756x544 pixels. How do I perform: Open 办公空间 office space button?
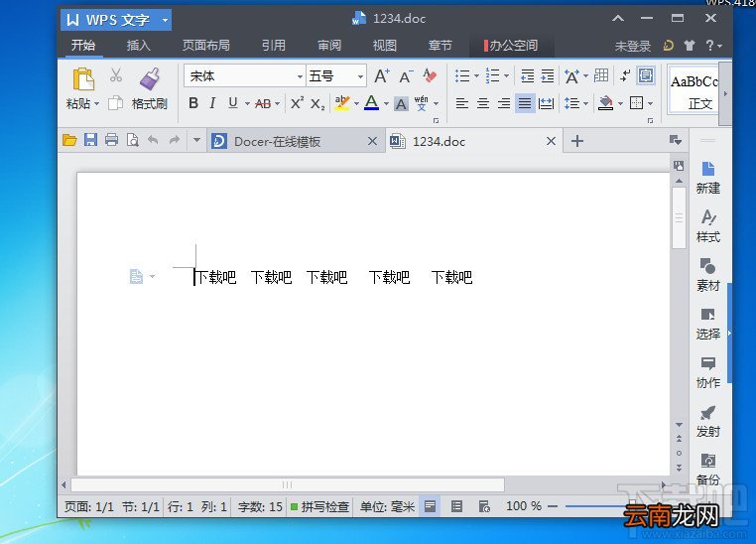[x=511, y=46]
